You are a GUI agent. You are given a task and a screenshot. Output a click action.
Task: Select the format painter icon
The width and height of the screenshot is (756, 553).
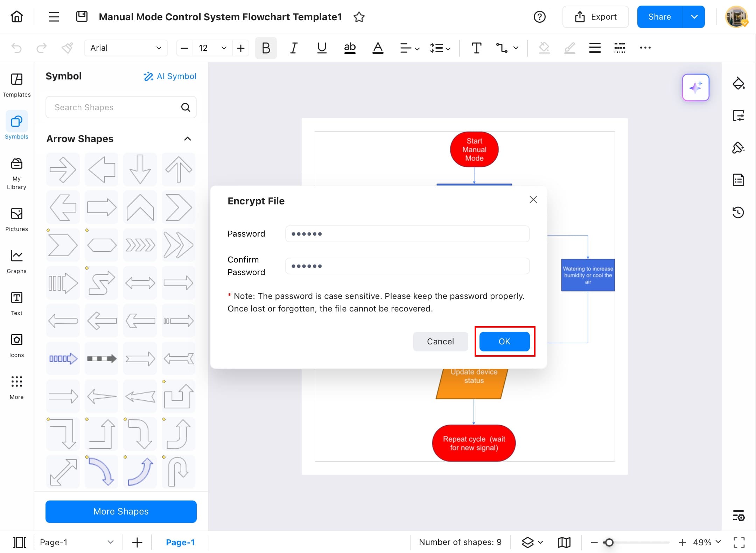(x=67, y=48)
